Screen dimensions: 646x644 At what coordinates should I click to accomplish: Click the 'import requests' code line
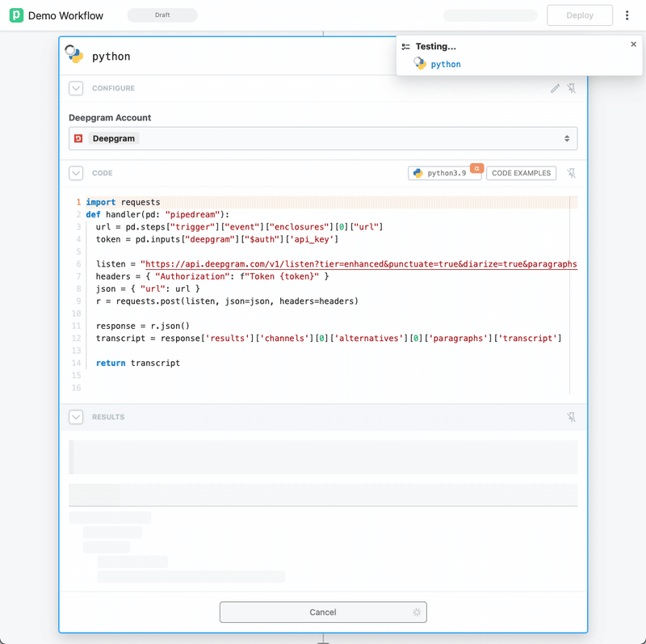[123, 202]
